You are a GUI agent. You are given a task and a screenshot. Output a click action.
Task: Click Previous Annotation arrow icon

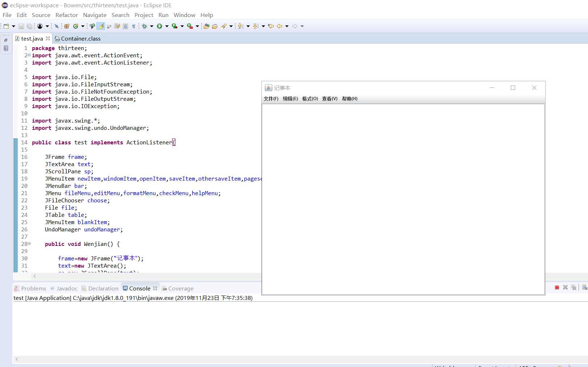click(256, 26)
